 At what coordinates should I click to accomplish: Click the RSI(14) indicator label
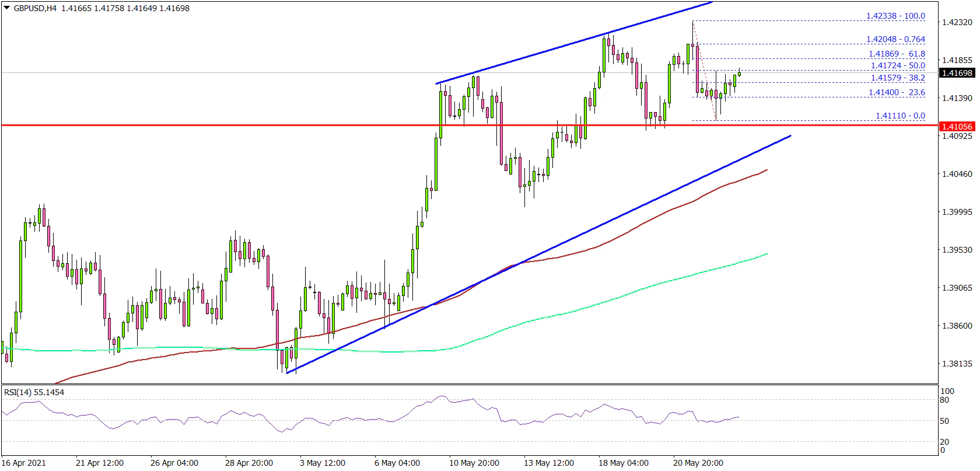[34, 392]
